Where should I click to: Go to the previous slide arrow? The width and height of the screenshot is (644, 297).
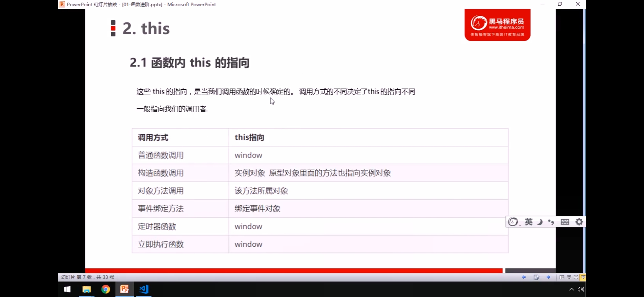pyautogui.click(x=524, y=277)
